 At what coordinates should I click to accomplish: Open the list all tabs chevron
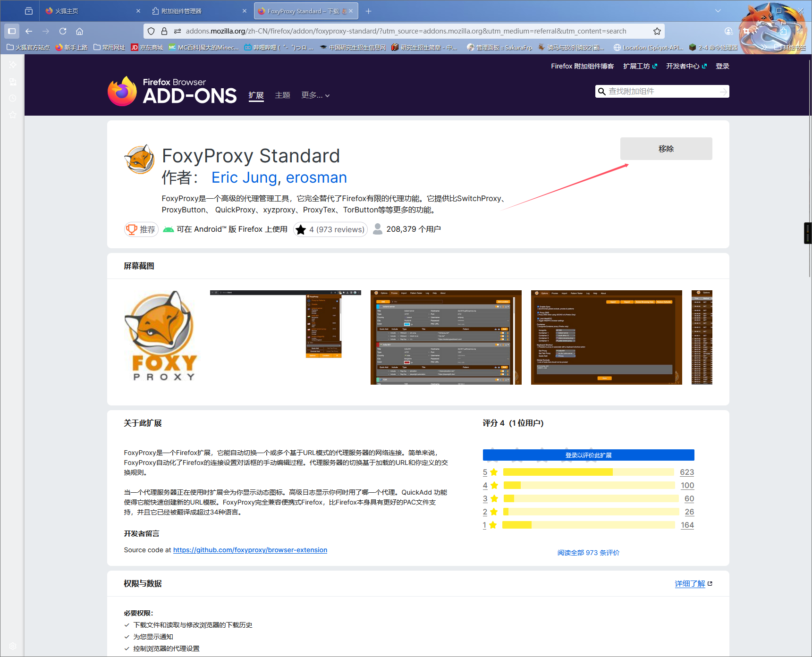pyautogui.click(x=718, y=11)
